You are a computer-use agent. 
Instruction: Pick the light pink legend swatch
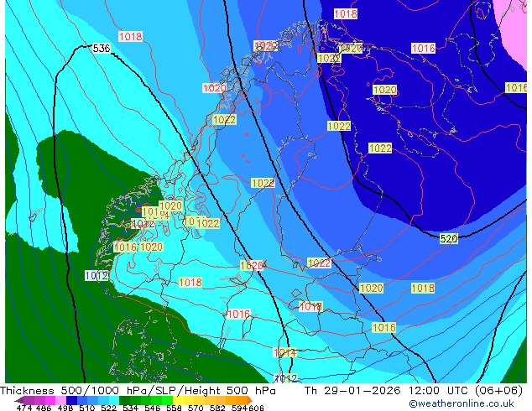tap(60, 400)
